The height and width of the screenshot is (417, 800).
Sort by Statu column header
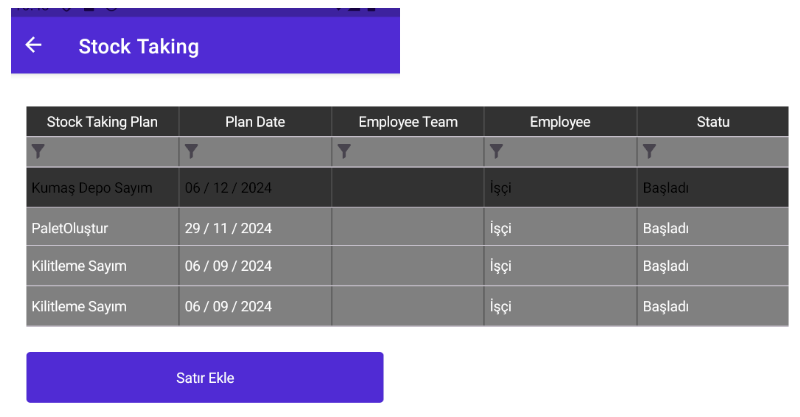(713, 122)
